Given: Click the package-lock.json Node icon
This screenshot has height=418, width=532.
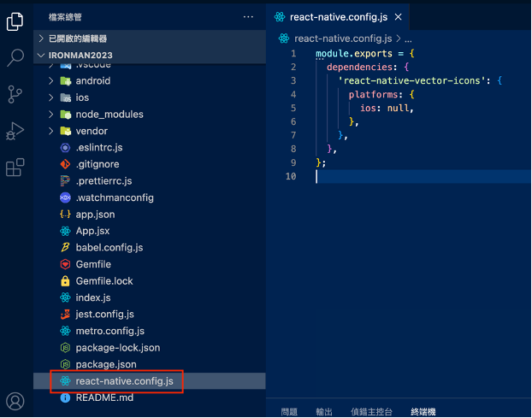Looking at the screenshot, I should coord(65,348).
